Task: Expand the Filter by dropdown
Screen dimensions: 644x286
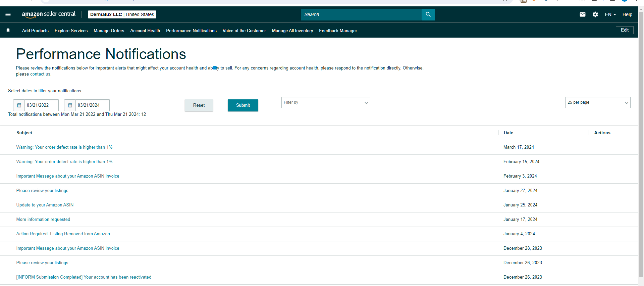Action: point(326,102)
